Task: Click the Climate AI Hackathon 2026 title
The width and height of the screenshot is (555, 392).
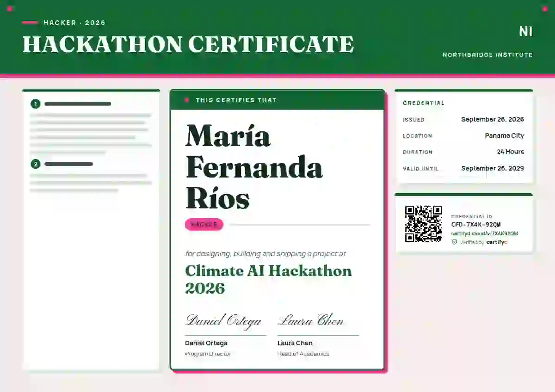Action: coord(268,279)
